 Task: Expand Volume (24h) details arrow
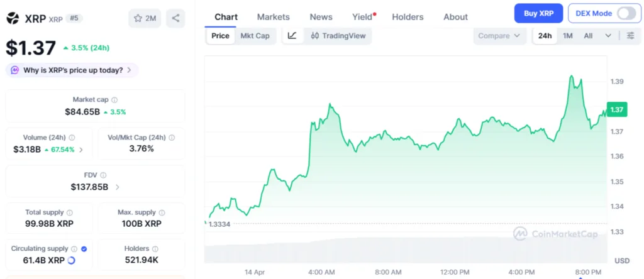80,150
